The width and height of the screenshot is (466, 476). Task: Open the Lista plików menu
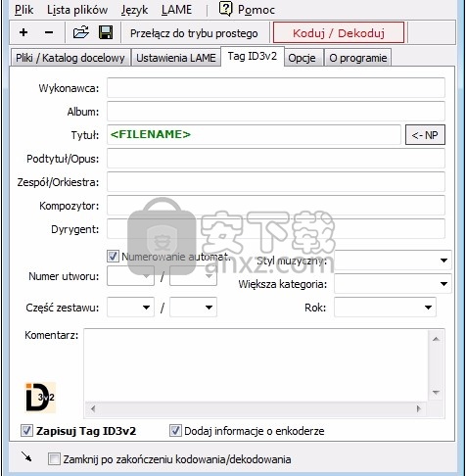click(x=77, y=10)
